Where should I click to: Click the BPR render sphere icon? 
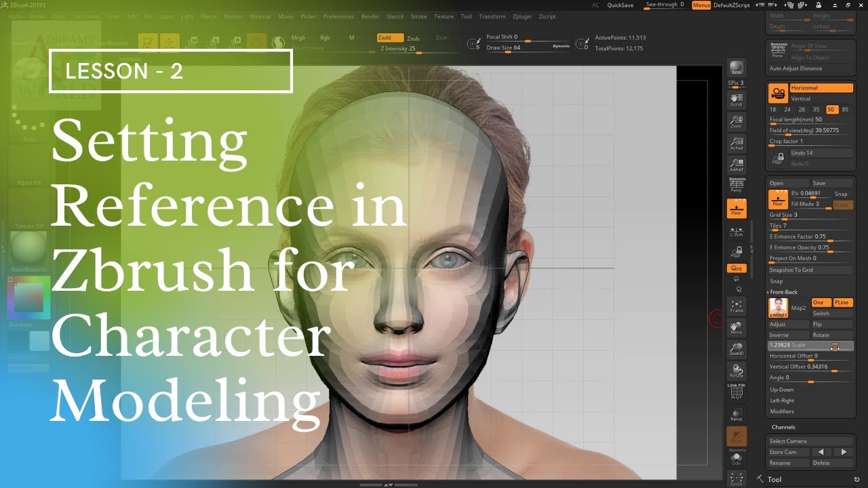[x=736, y=68]
